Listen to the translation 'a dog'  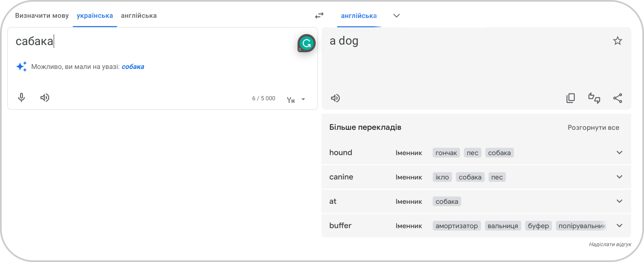335,98
